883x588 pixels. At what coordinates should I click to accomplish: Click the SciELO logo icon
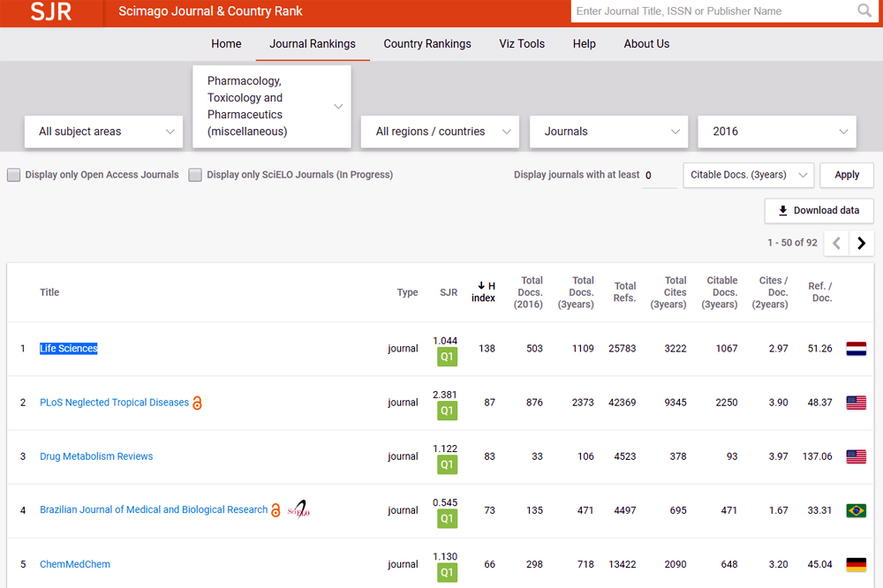[299, 509]
